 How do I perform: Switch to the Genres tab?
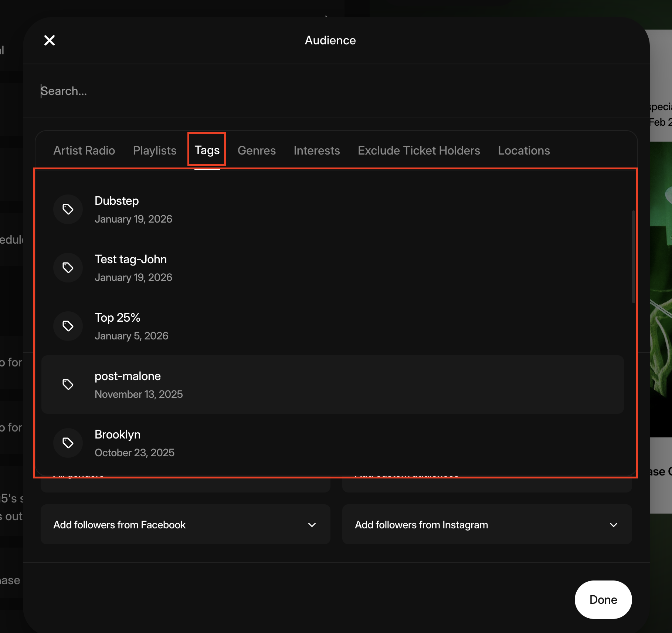(x=257, y=150)
